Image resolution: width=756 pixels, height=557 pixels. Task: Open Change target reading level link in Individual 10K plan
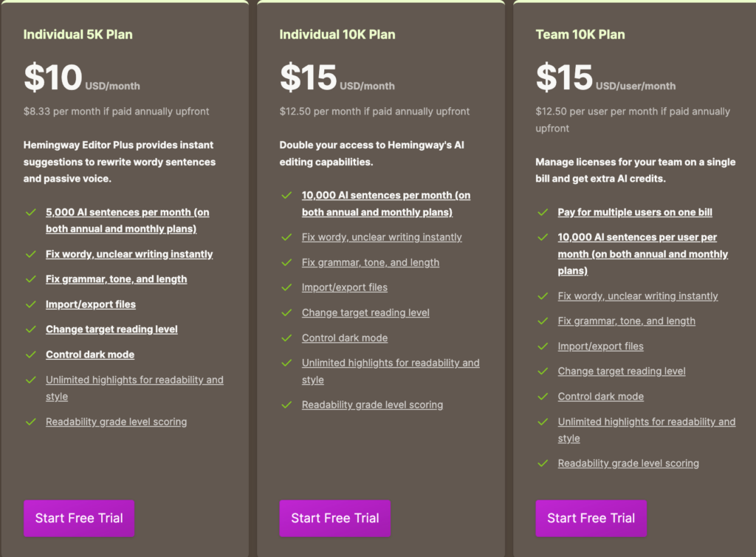pyautogui.click(x=365, y=312)
